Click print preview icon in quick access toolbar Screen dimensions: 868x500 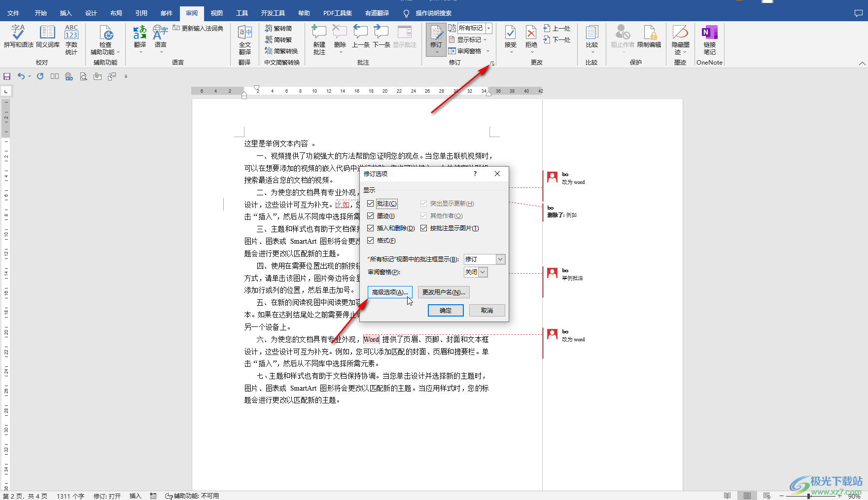83,76
